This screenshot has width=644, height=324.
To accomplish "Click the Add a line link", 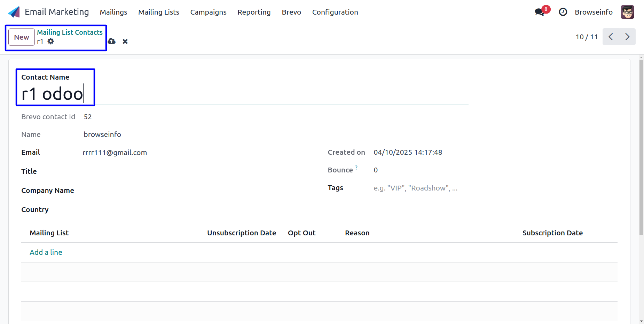I will (46, 252).
